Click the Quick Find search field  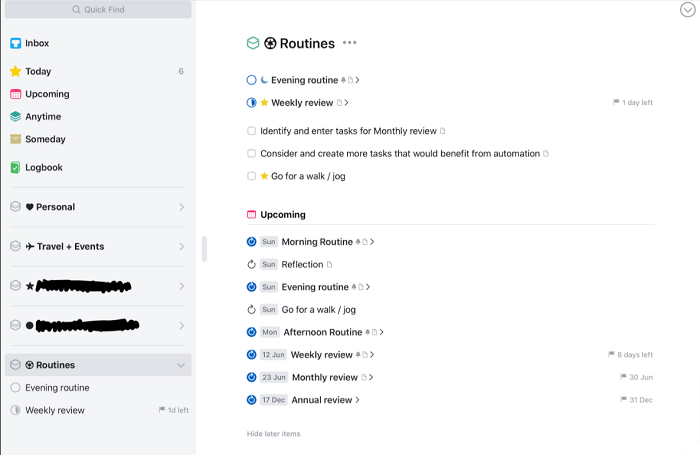pos(98,9)
